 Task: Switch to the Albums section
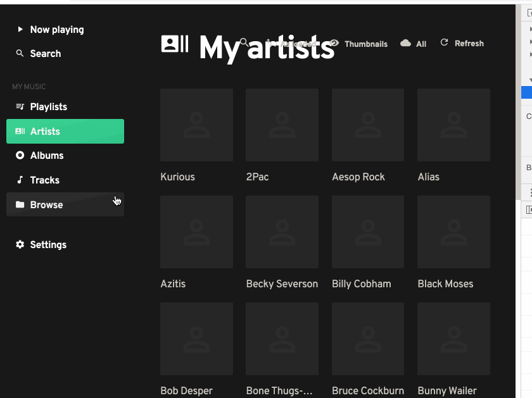click(46, 155)
